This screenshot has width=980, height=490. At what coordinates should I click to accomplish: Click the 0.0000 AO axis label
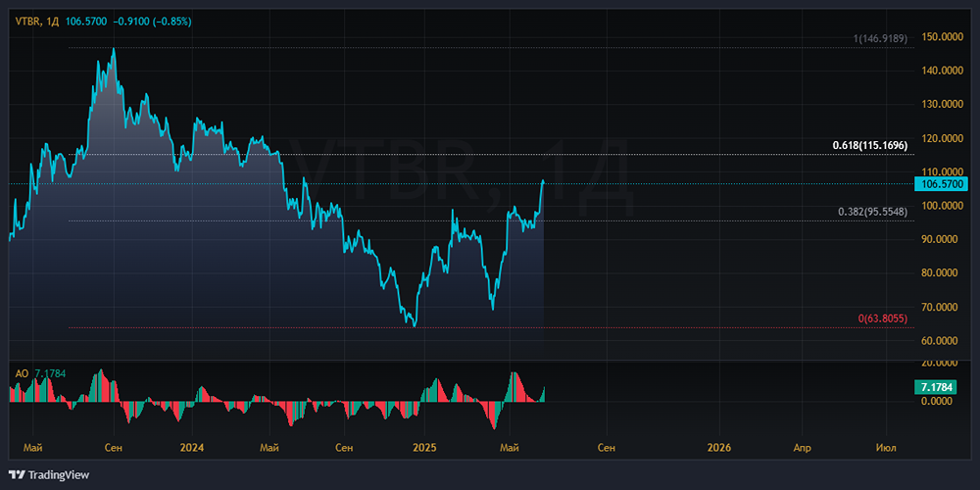939,401
